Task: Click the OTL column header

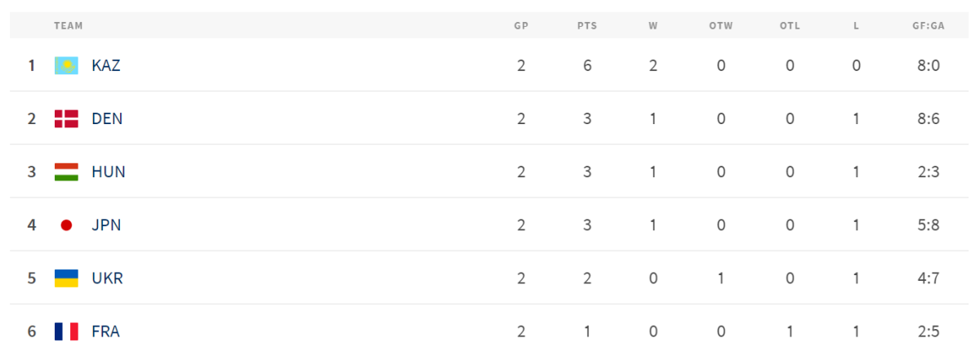Action: [x=790, y=25]
